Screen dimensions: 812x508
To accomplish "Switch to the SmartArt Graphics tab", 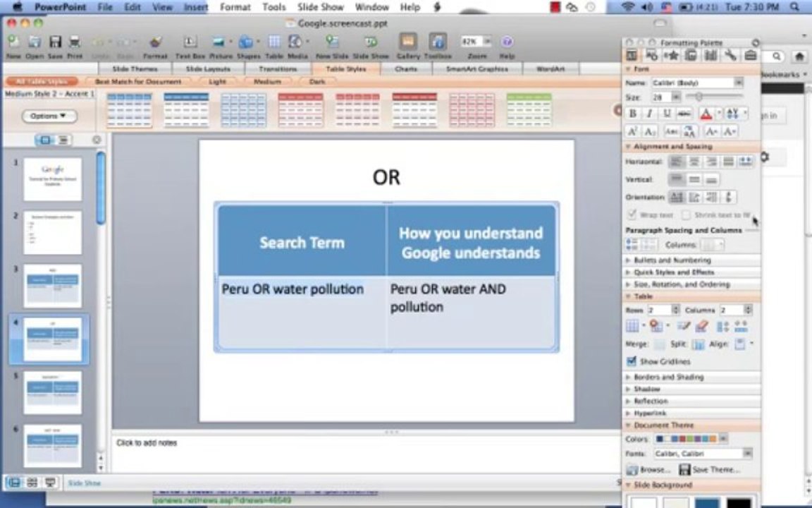I will (477, 69).
